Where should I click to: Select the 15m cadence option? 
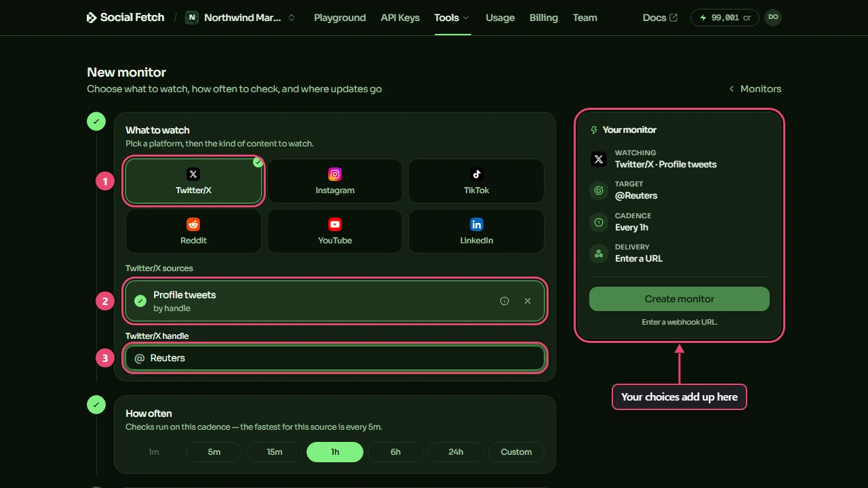275,452
